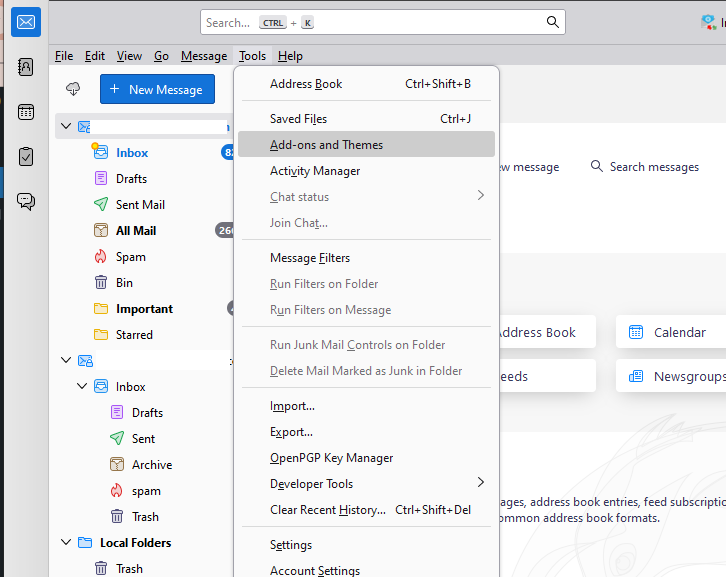Click the Get Messages cloud icon
The width and height of the screenshot is (726, 586).
coord(73,88)
